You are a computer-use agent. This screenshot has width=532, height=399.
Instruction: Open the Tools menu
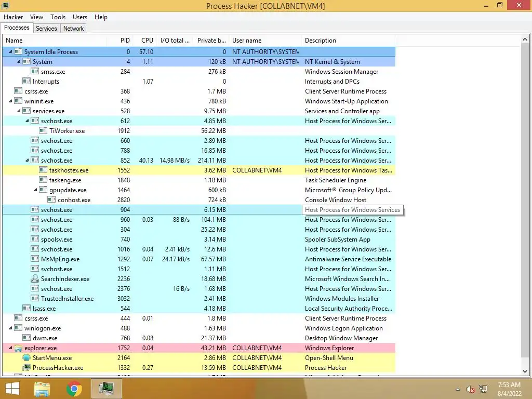click(58, 17)
